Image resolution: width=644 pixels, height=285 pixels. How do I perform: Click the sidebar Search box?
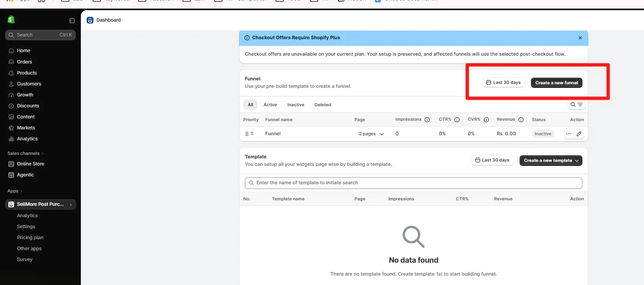[40, 35]
